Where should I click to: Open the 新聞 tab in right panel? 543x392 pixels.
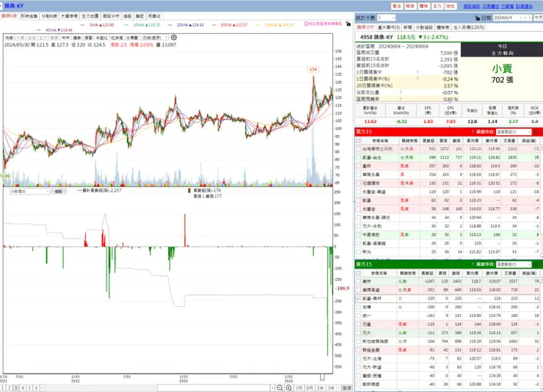tap(407, 27)
